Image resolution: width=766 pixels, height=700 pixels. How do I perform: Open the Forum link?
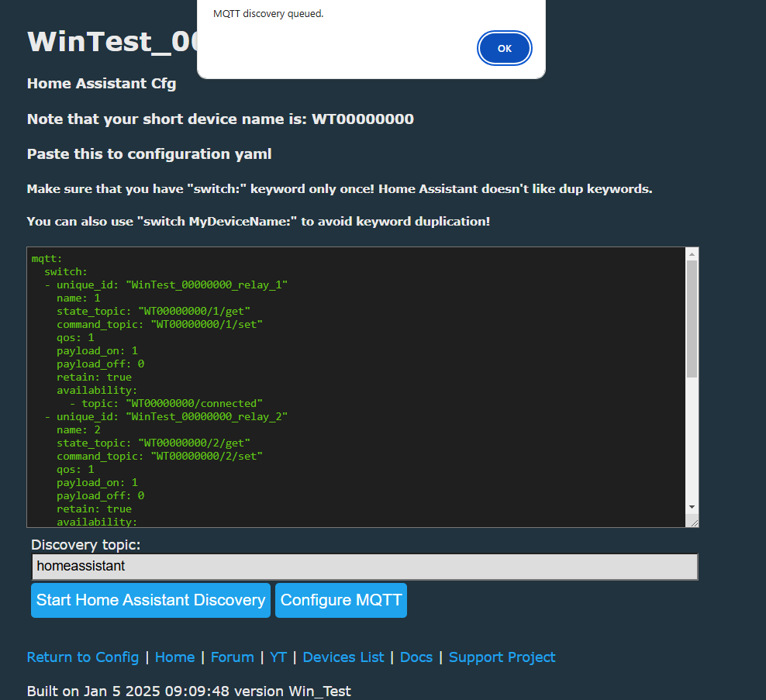tap(232, 657)
